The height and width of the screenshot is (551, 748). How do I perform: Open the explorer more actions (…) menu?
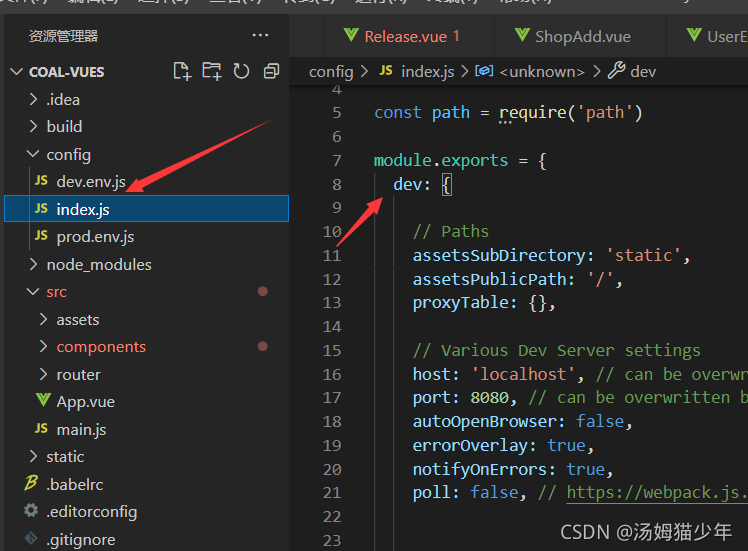coord(260,35)
